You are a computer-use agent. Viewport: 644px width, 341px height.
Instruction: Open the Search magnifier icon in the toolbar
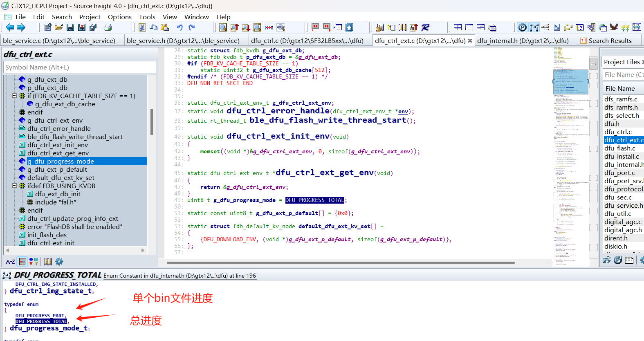pos(223,27)
